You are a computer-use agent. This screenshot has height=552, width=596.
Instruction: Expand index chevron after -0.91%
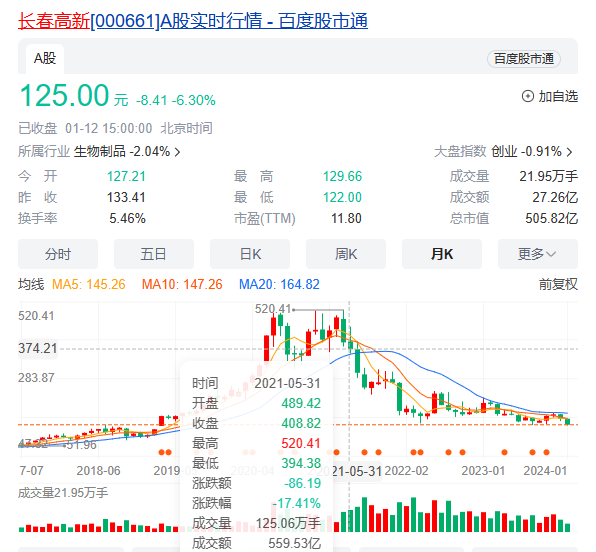(569, 152)
